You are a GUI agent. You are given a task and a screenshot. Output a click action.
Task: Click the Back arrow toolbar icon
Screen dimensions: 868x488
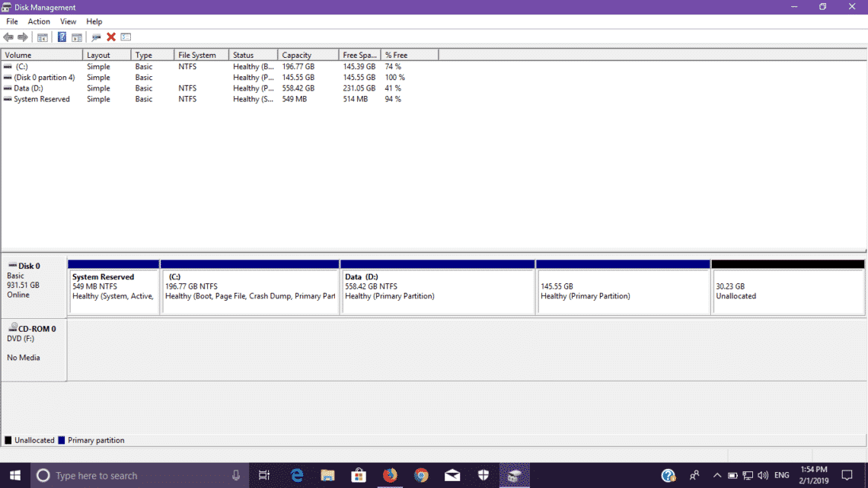tap(8, 37)
